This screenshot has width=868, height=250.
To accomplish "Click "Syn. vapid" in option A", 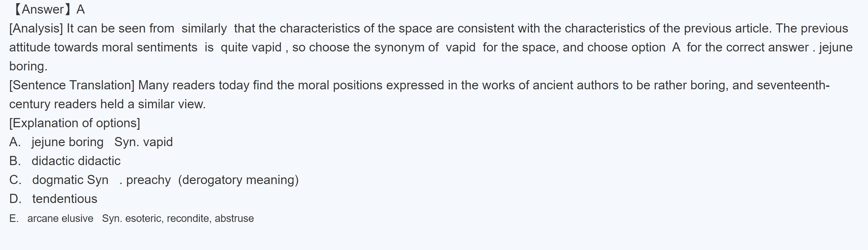I will [x=143, y=142].
